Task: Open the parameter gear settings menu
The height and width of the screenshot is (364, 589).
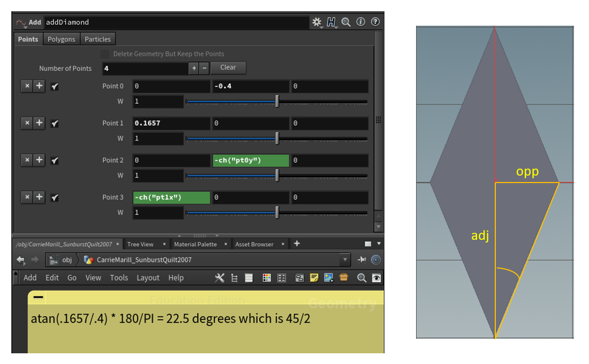Action: pyautogui.click(x=317, y=22)
